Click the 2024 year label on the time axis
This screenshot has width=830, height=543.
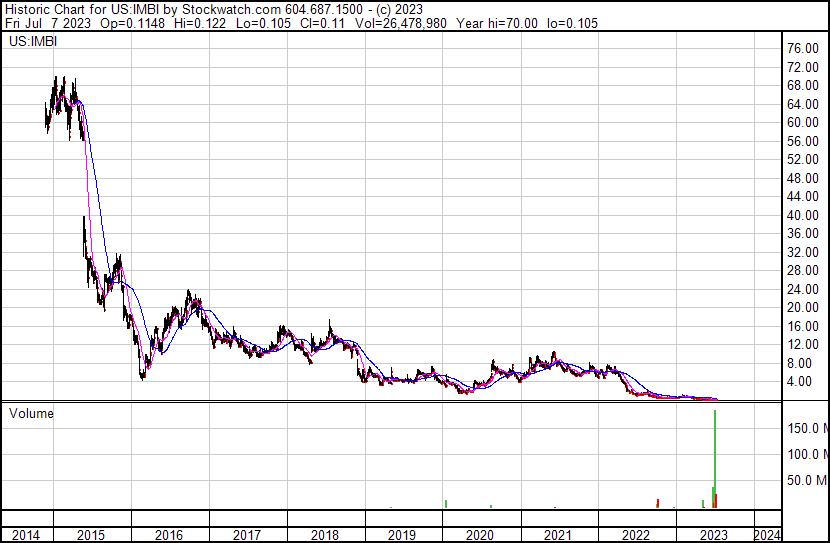tap(767, 535)
